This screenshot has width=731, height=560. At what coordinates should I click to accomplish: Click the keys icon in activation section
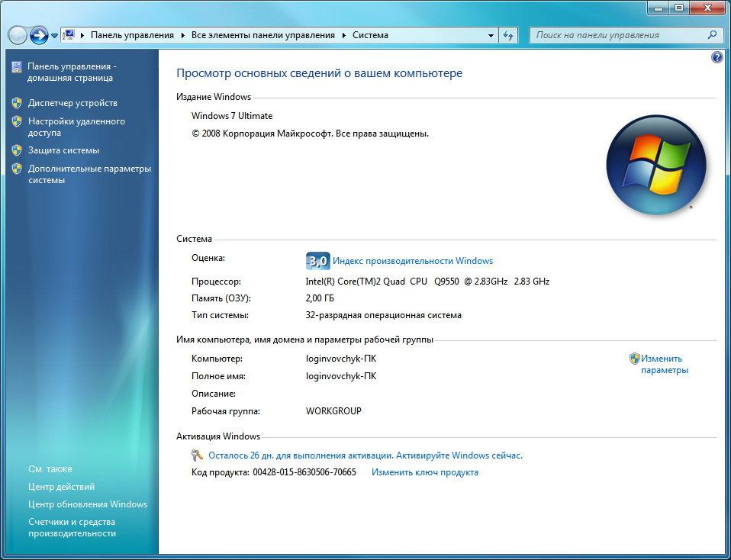[197, 455]
